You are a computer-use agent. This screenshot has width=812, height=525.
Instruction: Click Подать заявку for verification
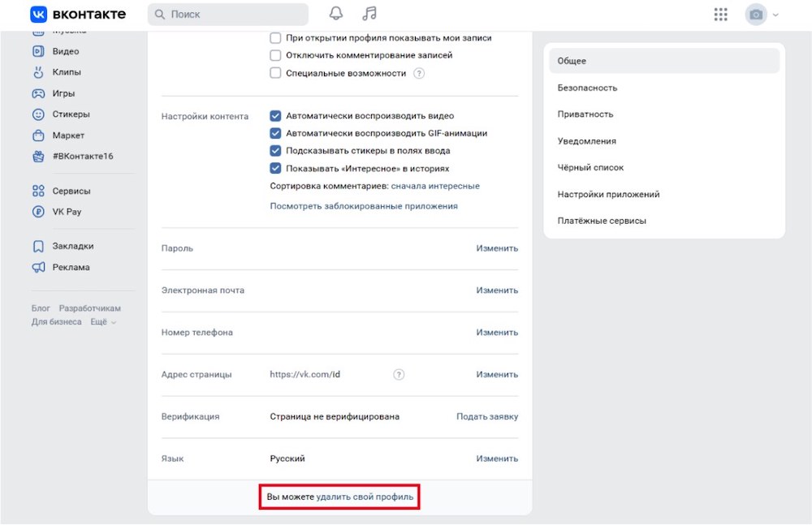coord(487,415)
